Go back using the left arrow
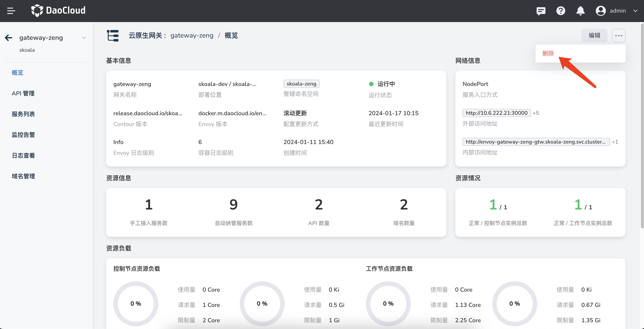The image size is (644, 329). [x=9, y=38]
